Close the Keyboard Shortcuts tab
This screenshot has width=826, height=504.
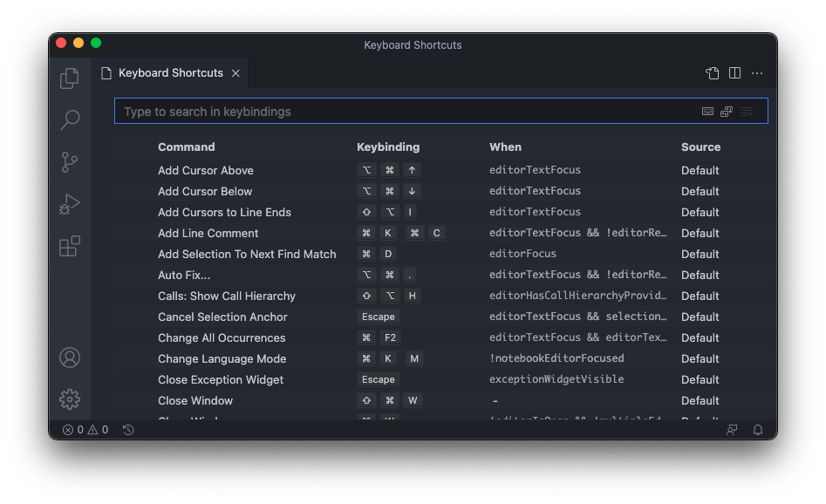(x=236, y=73)
